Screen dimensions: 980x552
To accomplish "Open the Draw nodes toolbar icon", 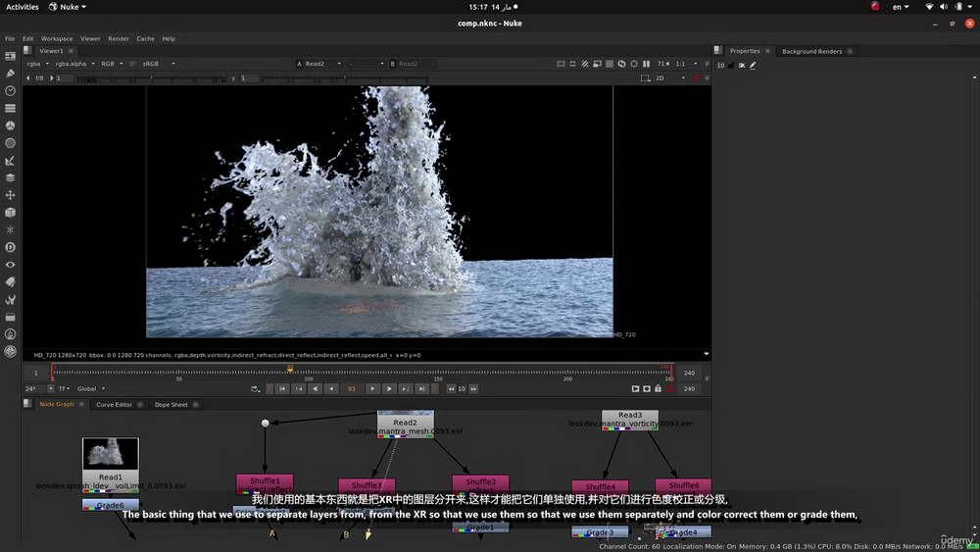I will coord(10,74).
